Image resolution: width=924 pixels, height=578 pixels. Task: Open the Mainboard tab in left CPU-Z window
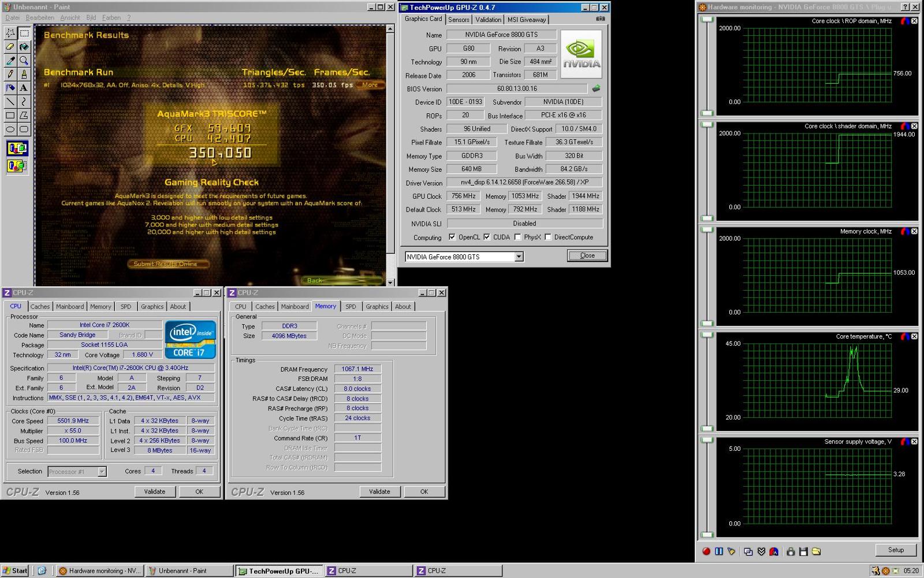[70, 306]
